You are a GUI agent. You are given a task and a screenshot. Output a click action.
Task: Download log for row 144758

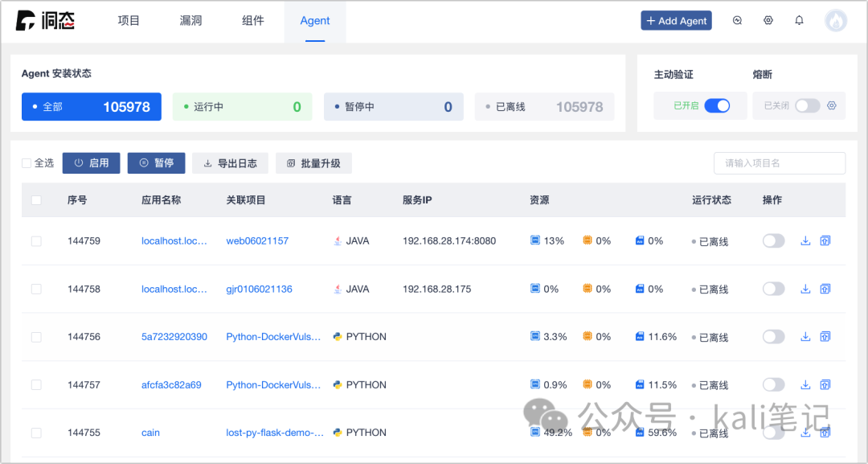805,289
